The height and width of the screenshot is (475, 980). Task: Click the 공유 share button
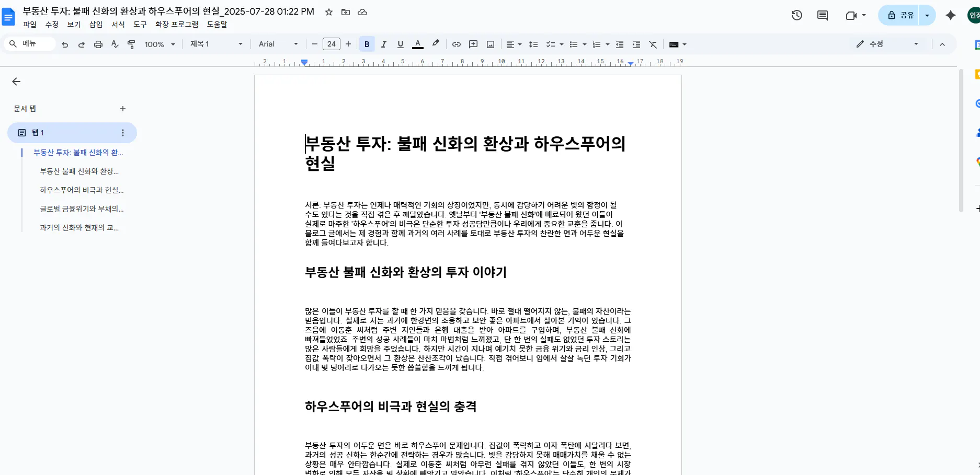904,15
